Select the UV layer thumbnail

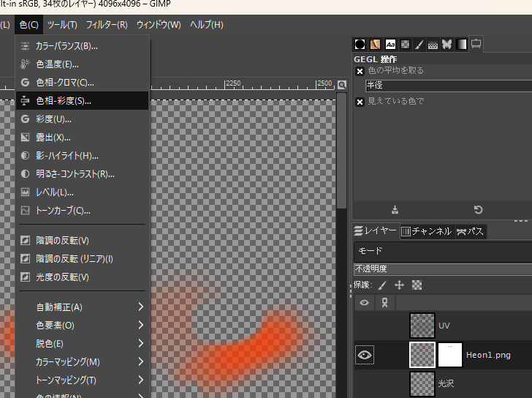422,326
